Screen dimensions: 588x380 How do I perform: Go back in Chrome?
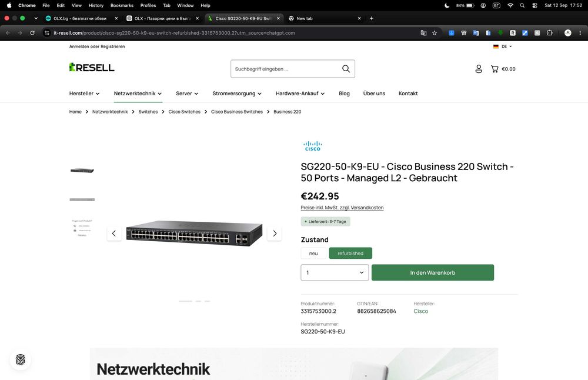pyautogui.click(x=8, y=33)
